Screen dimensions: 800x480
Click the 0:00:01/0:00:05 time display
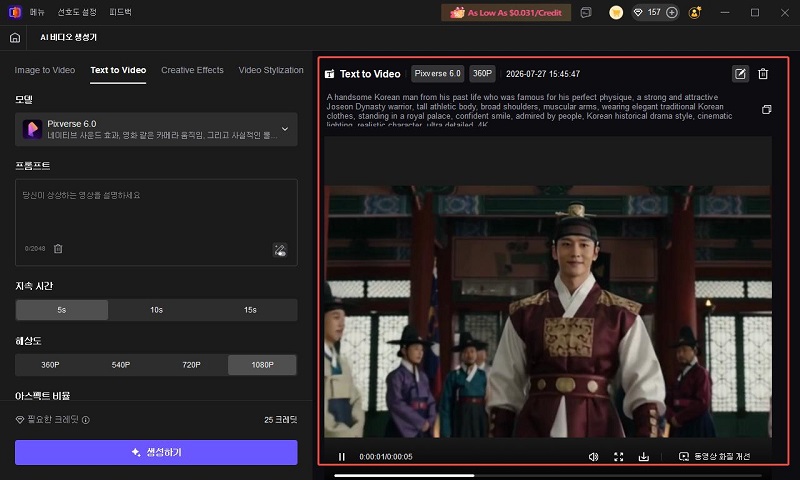(x=386, y=457)
